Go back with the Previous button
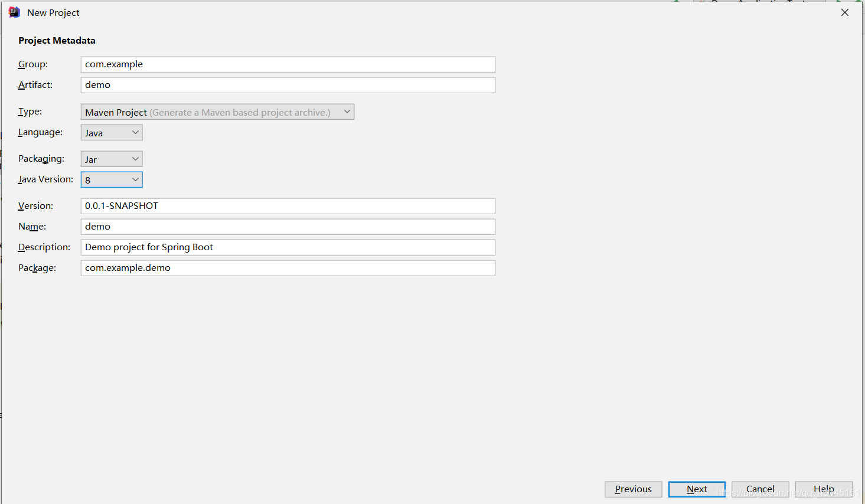This screenshot has height=504, width=865. 633,489
